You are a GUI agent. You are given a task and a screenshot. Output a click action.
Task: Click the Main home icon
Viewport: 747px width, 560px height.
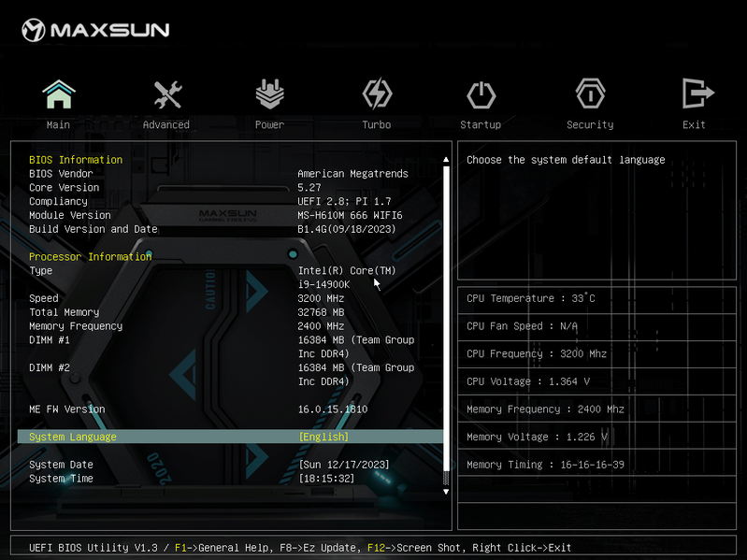tap(59, 94)
